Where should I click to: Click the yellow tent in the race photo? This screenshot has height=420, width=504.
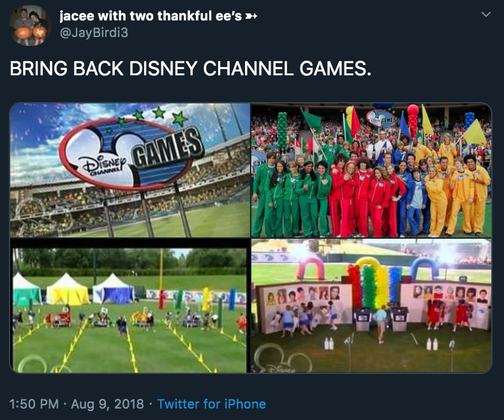tap(67, 289)
